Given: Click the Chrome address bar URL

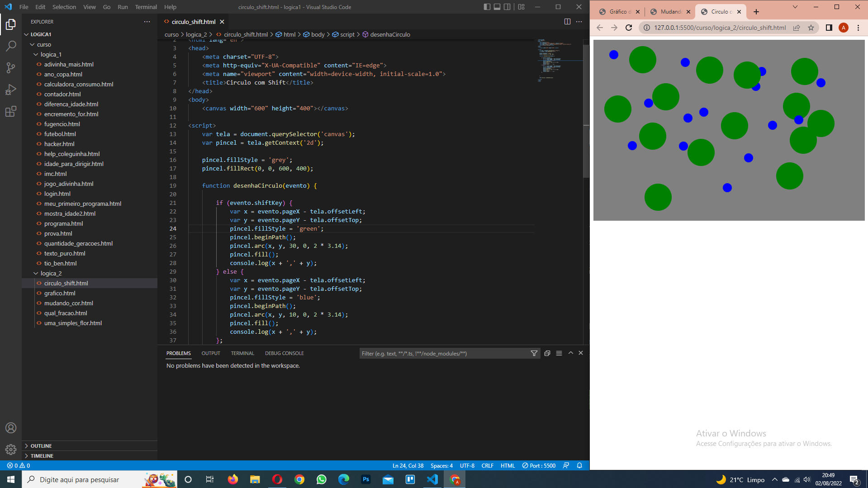Looking at the screenshot, I should (x=720, y=28).
